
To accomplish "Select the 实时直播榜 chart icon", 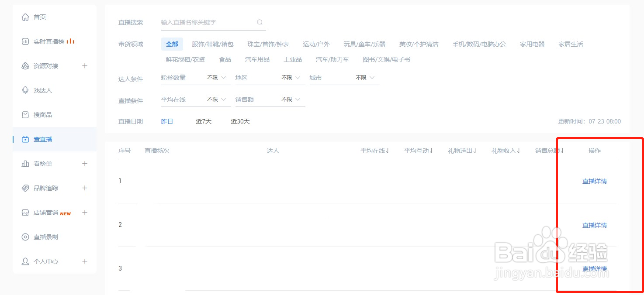I will (25, 41).
